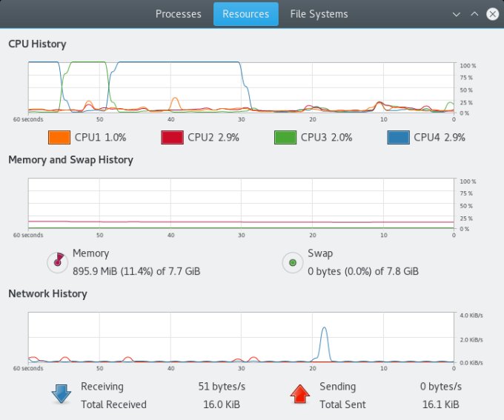Open the blue CPU4 color picker

tap(398, 138)
